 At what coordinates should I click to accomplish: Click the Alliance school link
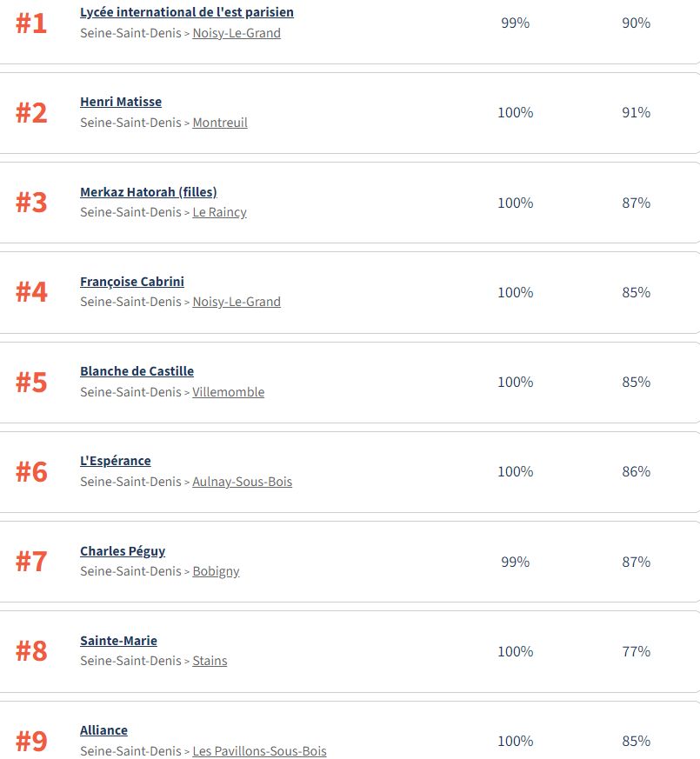click(x=103, y=730)
